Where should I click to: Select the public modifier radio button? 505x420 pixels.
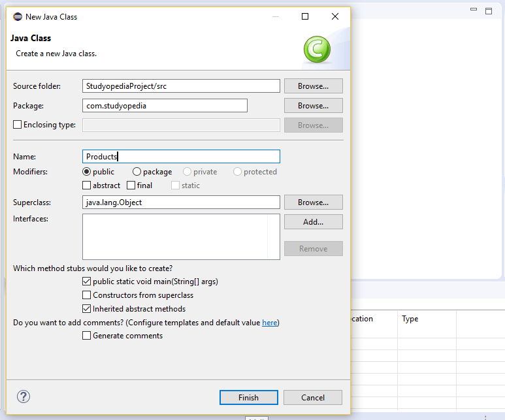point(86,172)
